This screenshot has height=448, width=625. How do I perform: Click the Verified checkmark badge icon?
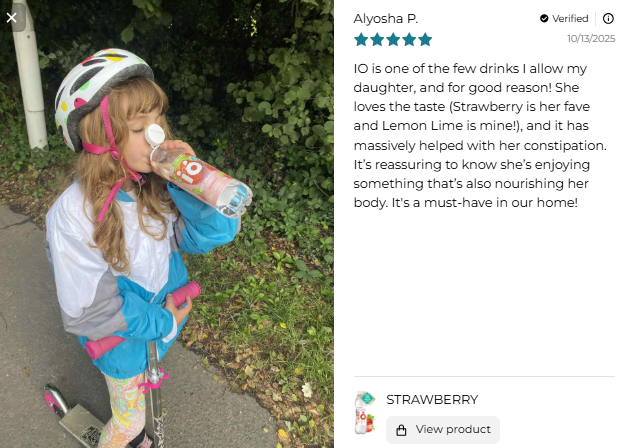[x=544, y=18]
